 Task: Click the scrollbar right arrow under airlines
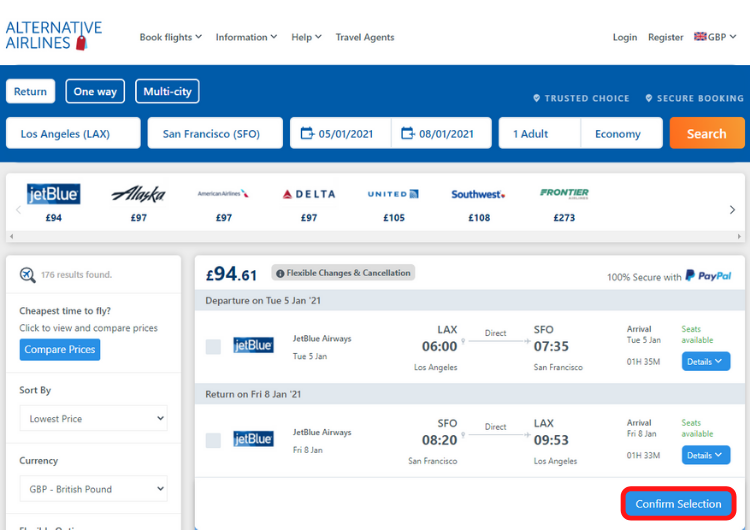point(739,236)
